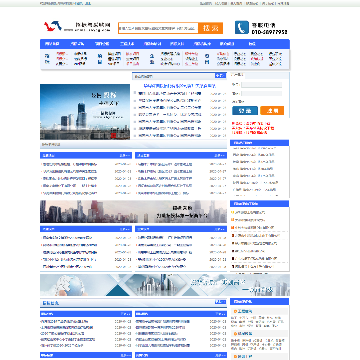
Task: Click the blue telephone hotline icon
Action: coord(242,27)
